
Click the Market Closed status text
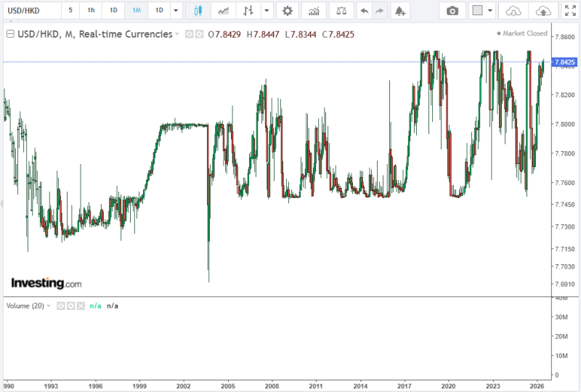tap(524, 33)
